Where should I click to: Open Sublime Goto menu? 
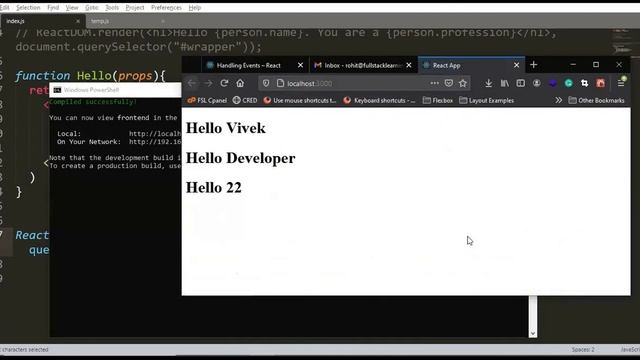(91, 8)
